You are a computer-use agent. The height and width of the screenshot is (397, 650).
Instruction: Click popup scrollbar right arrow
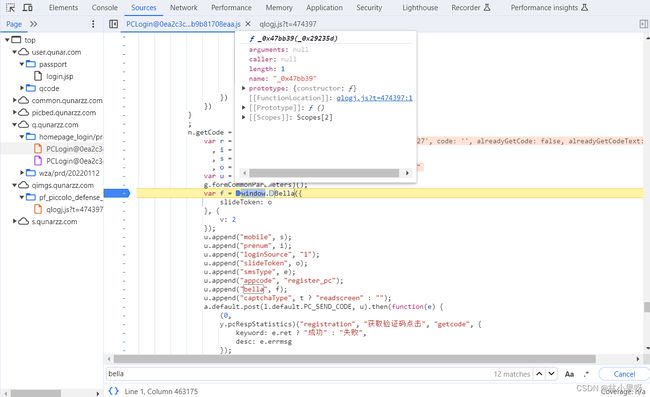click(407, 173)
